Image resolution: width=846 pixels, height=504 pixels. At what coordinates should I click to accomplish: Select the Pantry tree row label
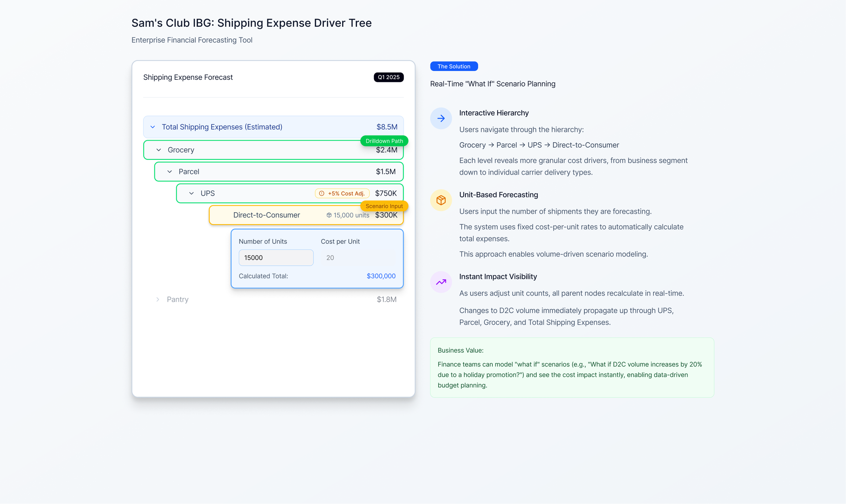[x=177, y=299]
